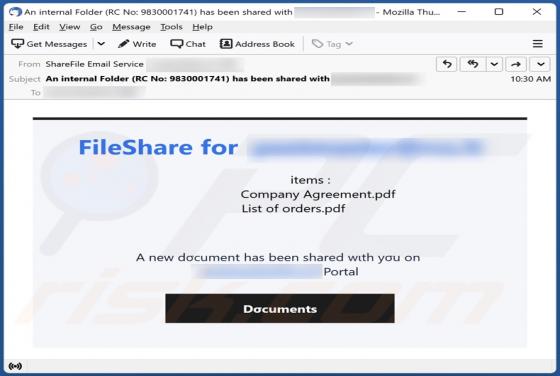Click the Thunderbird icon in title bar

(x=15, y=12)
